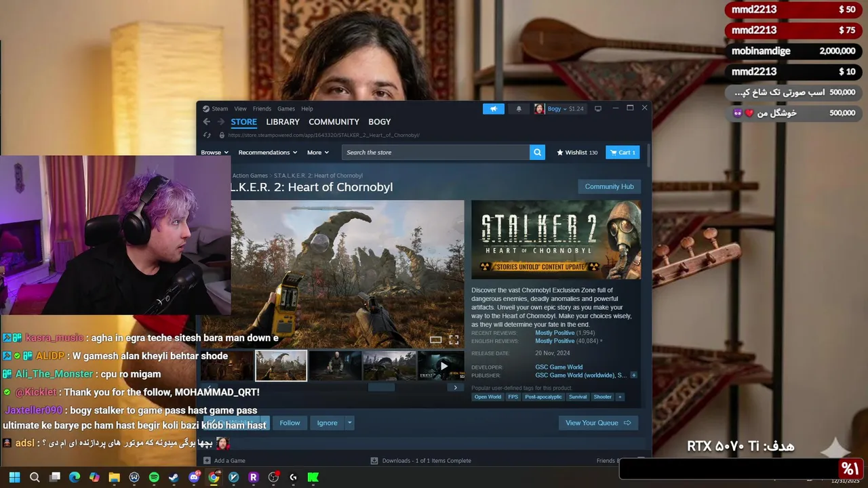This screenshot has width=868, height=488.
Task: Open the Games menu
Action: [286, 108]
